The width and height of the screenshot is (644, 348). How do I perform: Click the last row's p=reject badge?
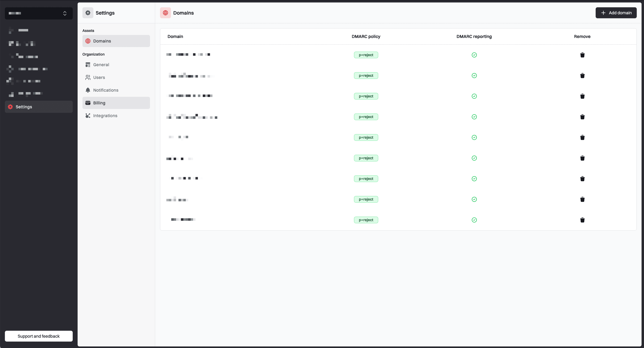pos(366,220)
